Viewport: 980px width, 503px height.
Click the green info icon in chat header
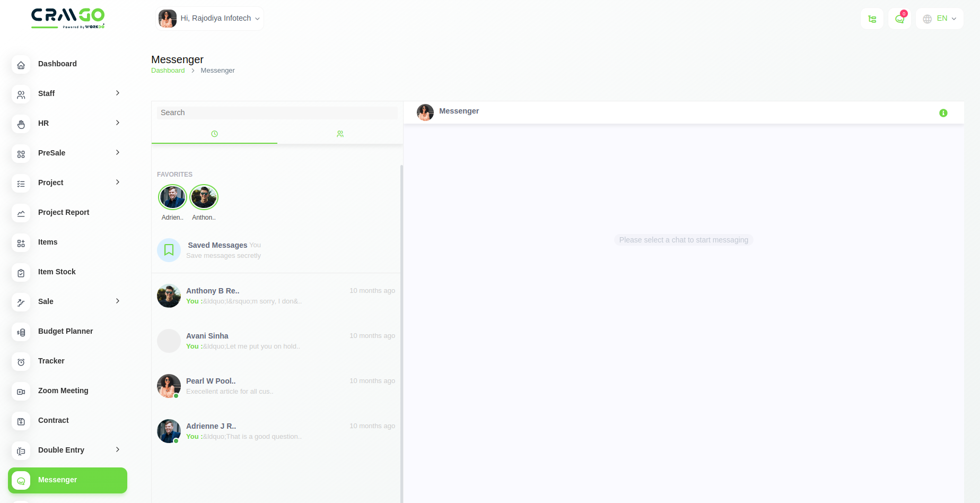[x=943, y=113]
